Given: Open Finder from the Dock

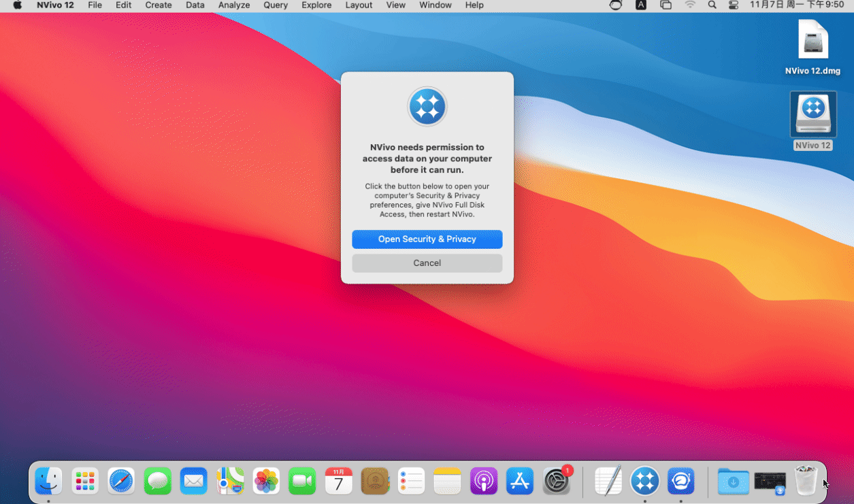Looking at the screenshot, I should pyautogui.click(x=49, y=482).
